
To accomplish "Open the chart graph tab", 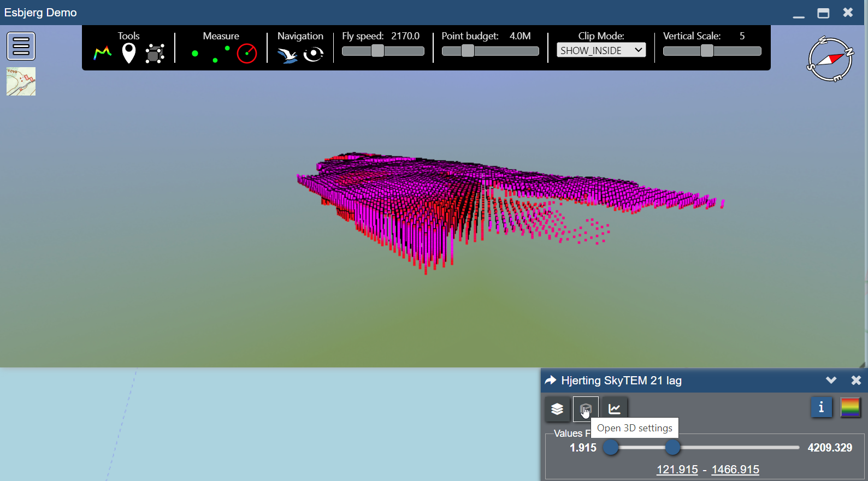I will 615,409.
